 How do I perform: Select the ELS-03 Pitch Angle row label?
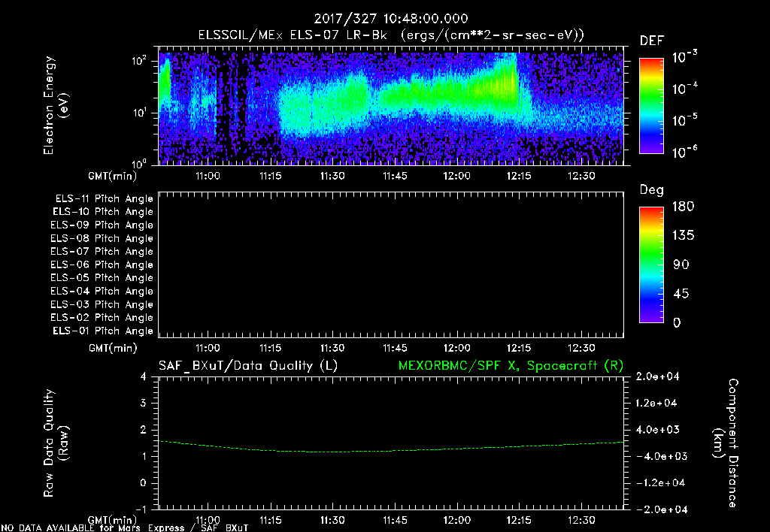[102, 304]
